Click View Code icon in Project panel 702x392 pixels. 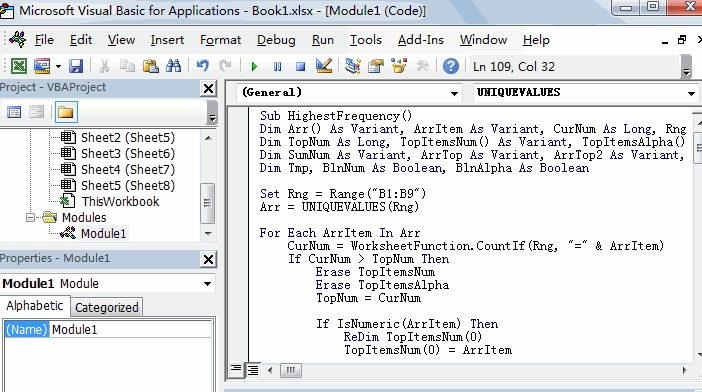(14, 112)
